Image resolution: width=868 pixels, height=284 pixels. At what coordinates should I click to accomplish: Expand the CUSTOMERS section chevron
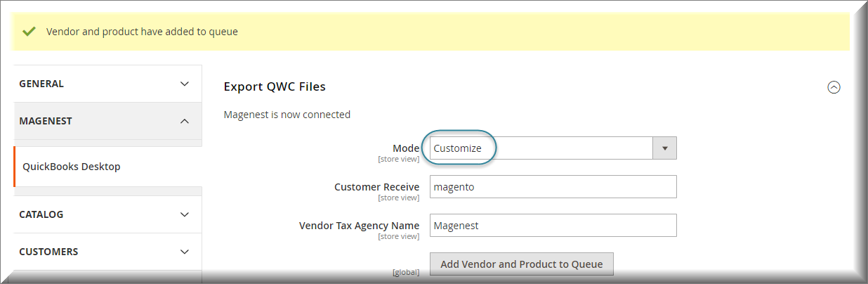(x=185, y=252)
